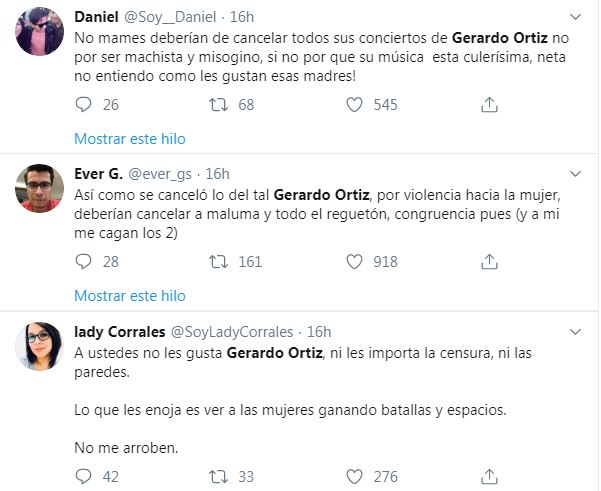Retweet lady Corrales' tweet
Screen dimensions: 601x491
point(217,477)
